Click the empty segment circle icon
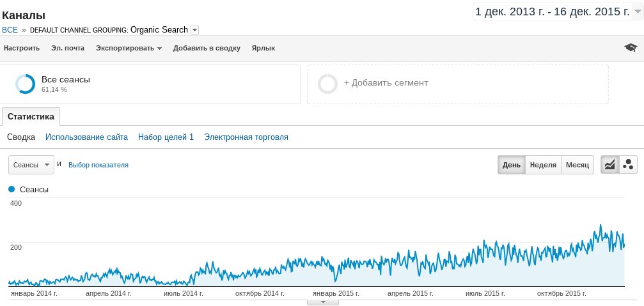The height and width of the screenshot is (306, 644). click(327, 84)
